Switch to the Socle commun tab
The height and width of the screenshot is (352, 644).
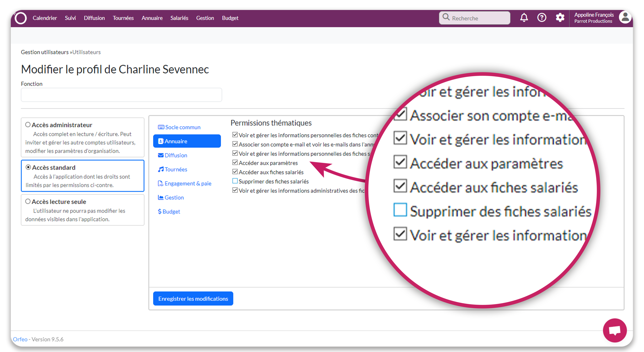click(x=187, y=127)
